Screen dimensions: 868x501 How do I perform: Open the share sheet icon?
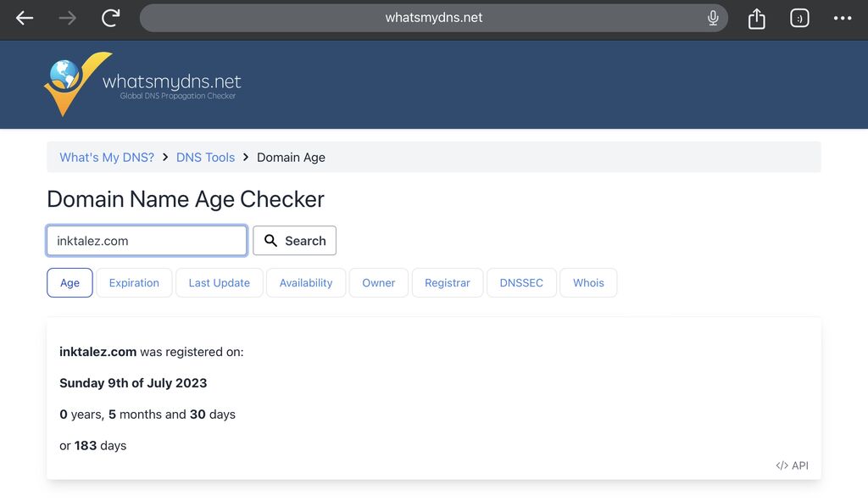point(757,19)
